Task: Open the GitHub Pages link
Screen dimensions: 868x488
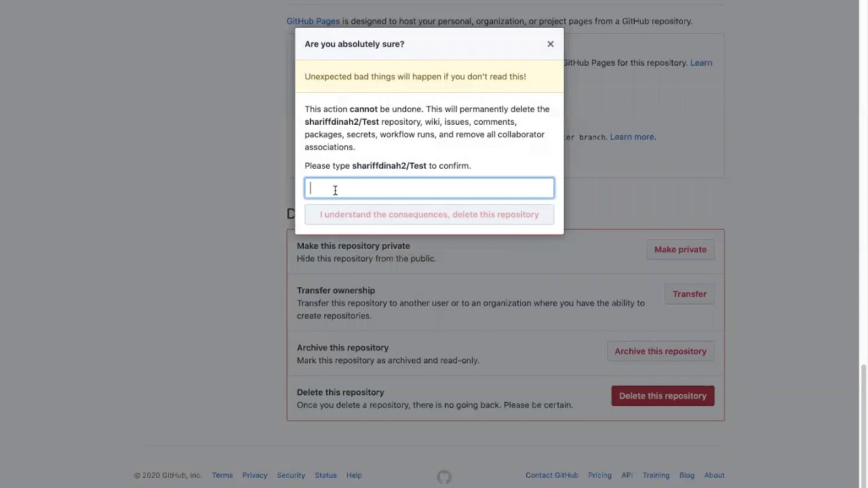Action: click(x=313, y=21)
